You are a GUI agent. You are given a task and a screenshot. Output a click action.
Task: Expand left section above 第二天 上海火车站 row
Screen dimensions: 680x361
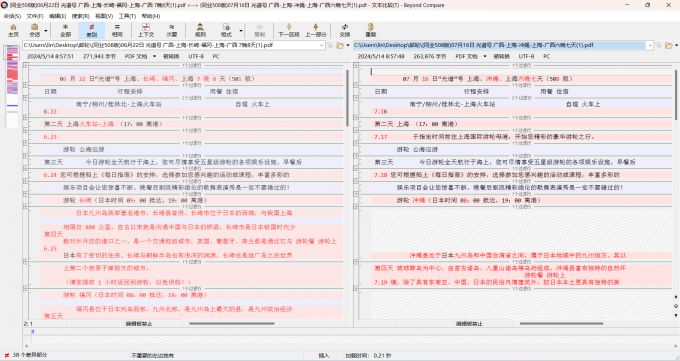[x=26, y=117]
